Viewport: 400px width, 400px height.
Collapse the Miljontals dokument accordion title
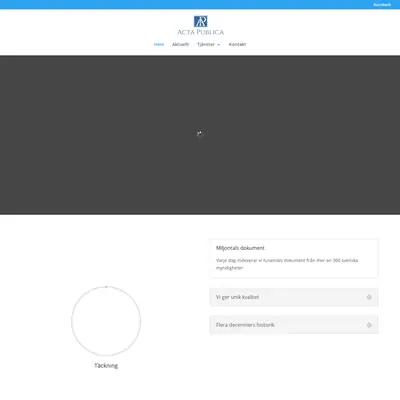pyautogui.click(x=240, y=248)
